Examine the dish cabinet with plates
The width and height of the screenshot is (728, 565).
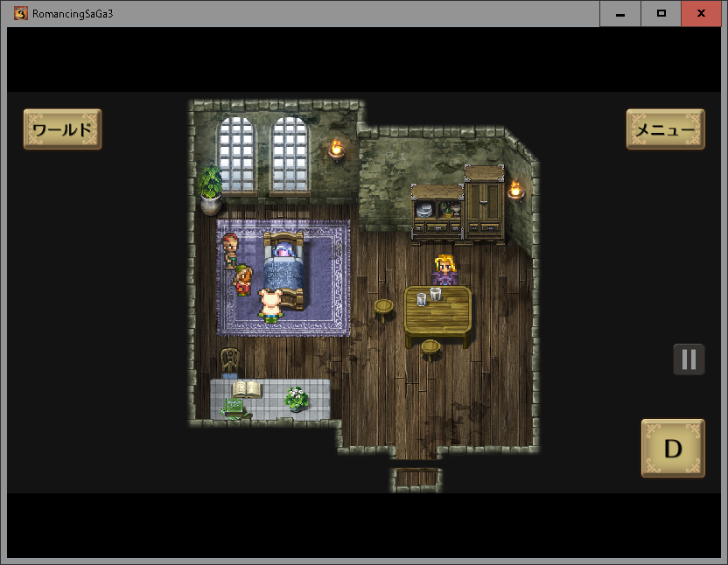coord(437,213)
